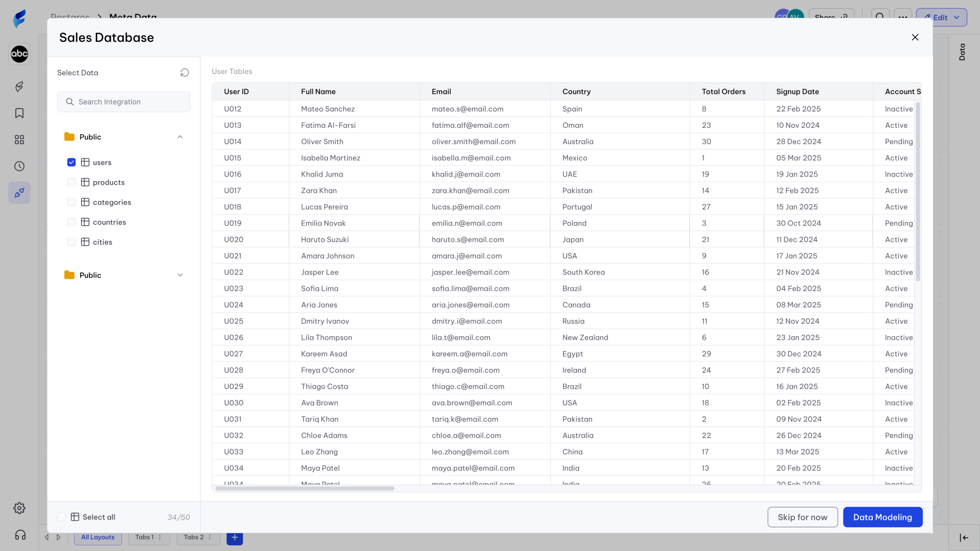980x551 pixels.
Task: Click the first Public folder icon
Action: point(69,137)
